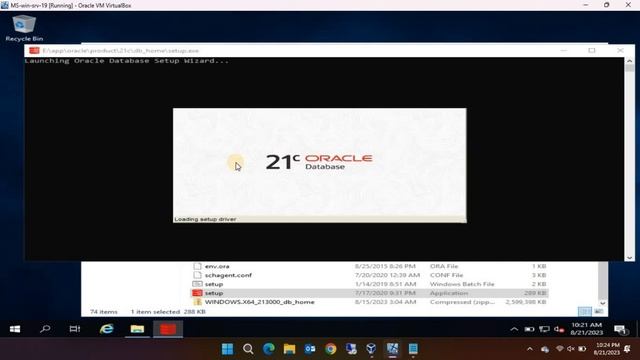
Task: Open host Wi-Fi network icon
Action: [x=560, y=349]
